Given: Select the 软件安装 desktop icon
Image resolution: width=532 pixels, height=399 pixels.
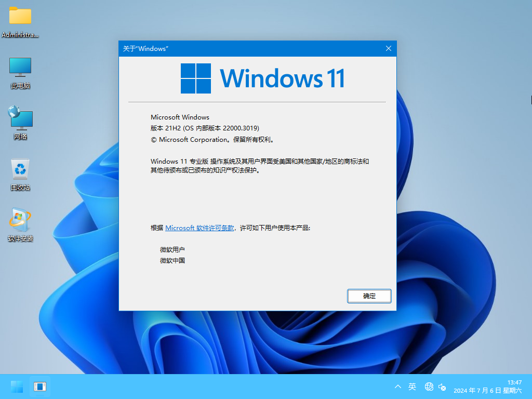Looking at the screenshot, I should 20,224.
